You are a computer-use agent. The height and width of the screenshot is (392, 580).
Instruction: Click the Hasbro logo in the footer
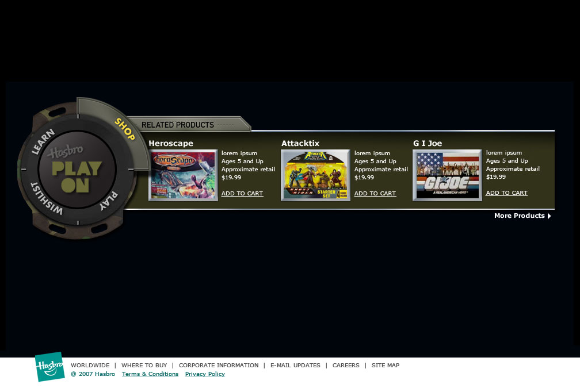pos(49,367)
